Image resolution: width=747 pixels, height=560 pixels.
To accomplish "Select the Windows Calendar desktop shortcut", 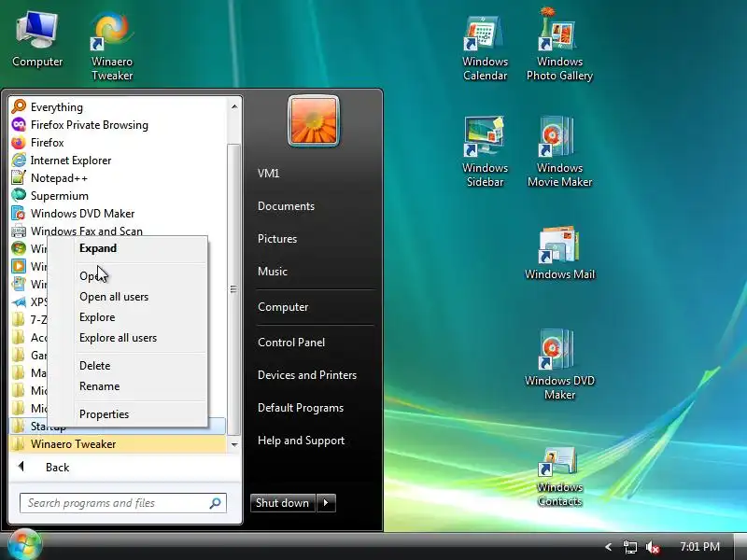I will (x=485, y=48).
